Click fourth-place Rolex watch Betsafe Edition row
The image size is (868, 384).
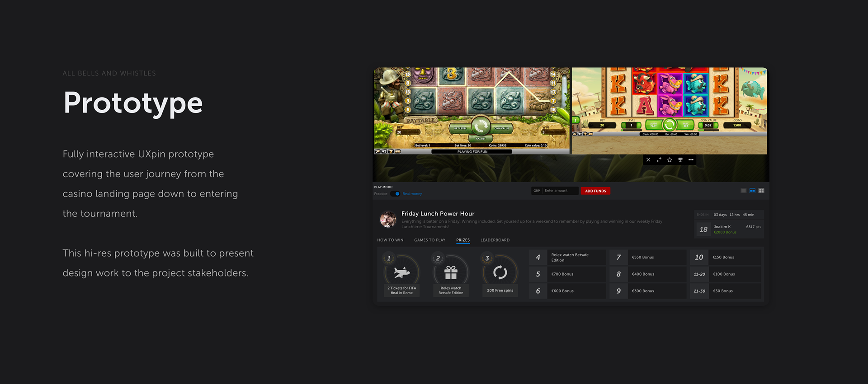[567, 258]
